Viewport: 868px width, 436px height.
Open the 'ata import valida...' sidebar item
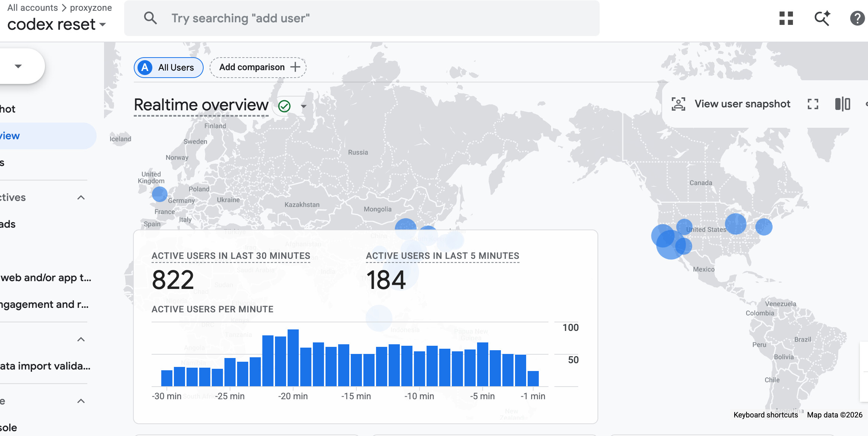(45, 366)
